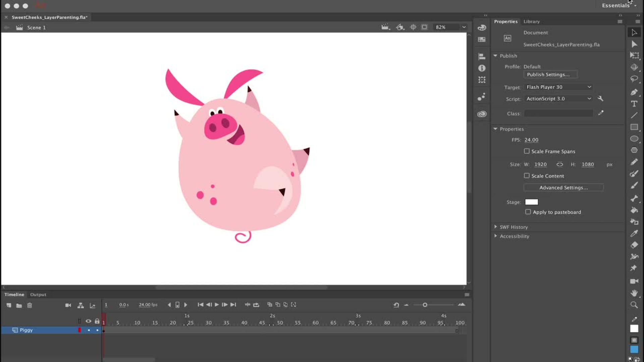Click the Publish Settings button
Viewport: 644px width, 362px height.
tap(550, 74)
